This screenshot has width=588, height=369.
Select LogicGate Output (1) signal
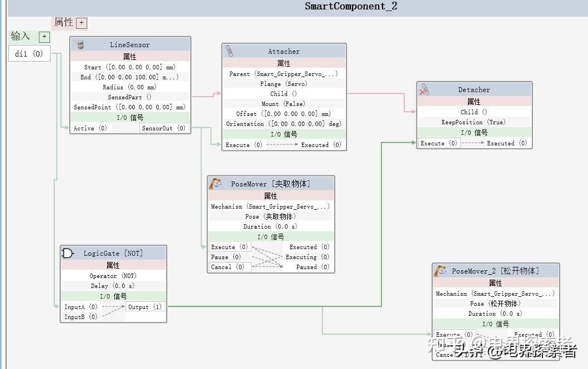[145, 307]
